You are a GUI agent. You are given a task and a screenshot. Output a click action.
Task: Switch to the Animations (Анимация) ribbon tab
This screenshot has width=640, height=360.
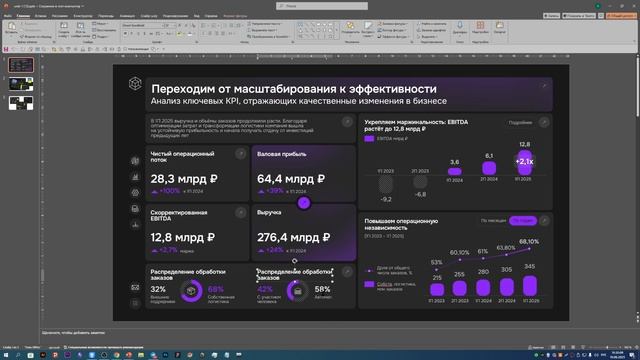(x=127, y=16)
